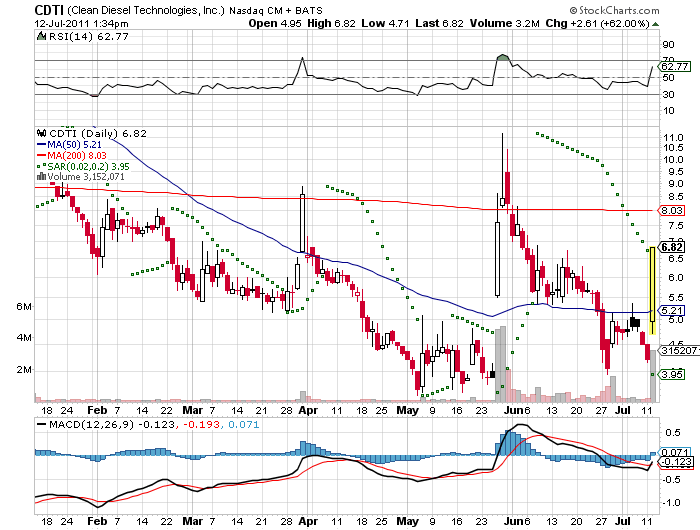
Task: Click the Low 4.71 value
Action: (385, 23)
